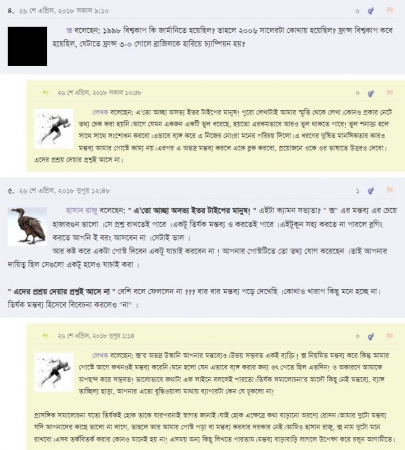Open the লেখক link in the 1:14 reply
This screenshot has height=450, width=405.
[100, 355]
